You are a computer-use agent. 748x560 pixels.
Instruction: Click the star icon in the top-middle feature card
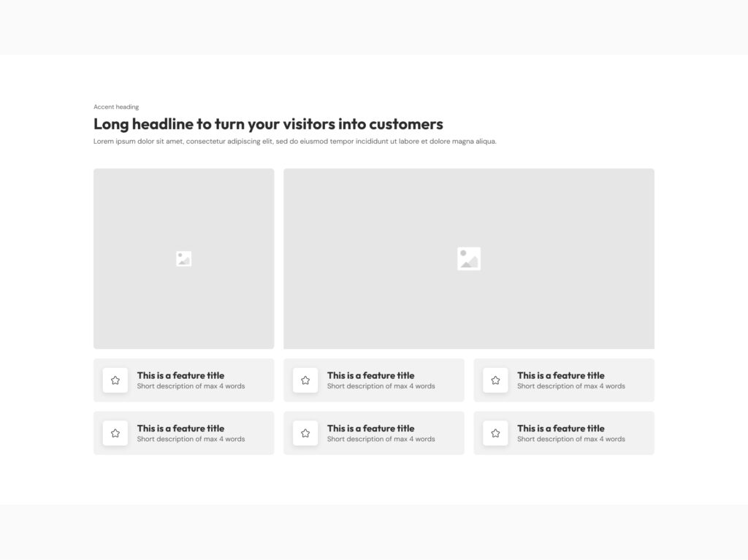tap(305, 380)
